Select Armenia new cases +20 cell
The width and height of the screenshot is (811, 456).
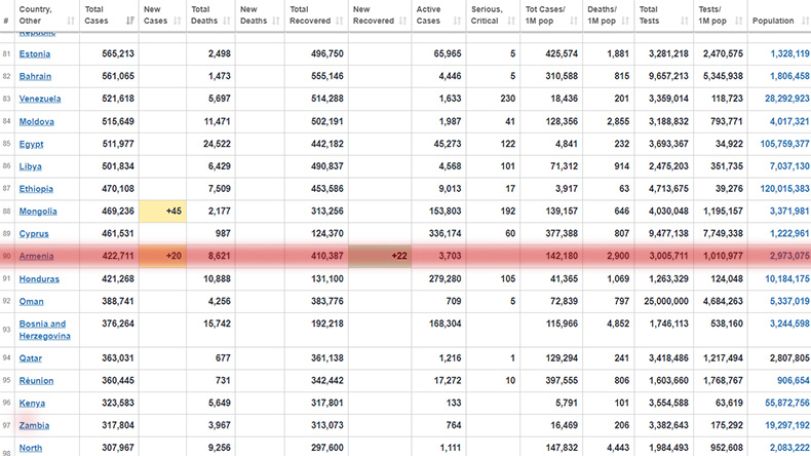click(162, 256)
